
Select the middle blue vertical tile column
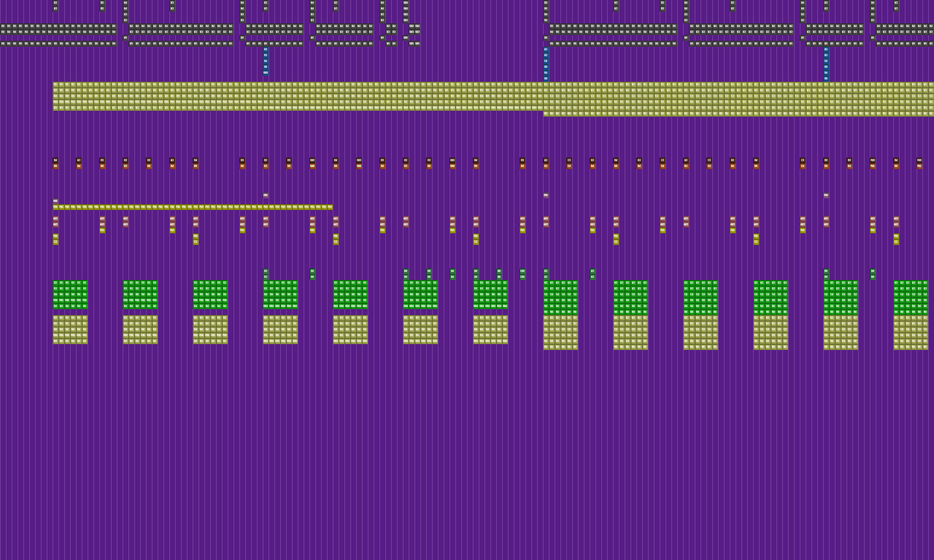coord(546,63)
